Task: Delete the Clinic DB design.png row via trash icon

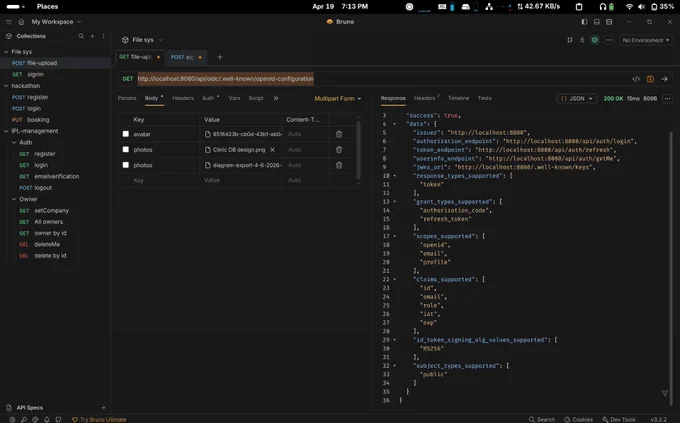Action: coord(339,150)
